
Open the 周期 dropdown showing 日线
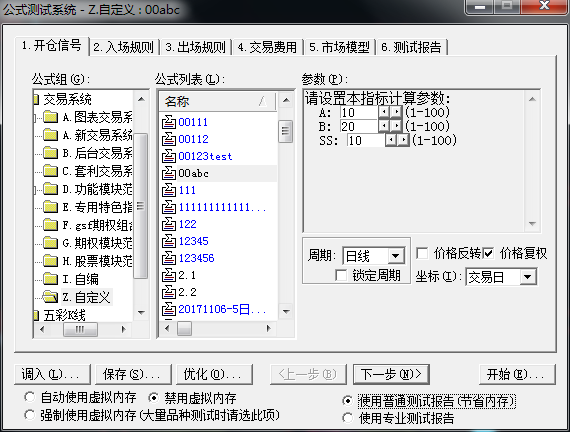(x=373, y=256)
